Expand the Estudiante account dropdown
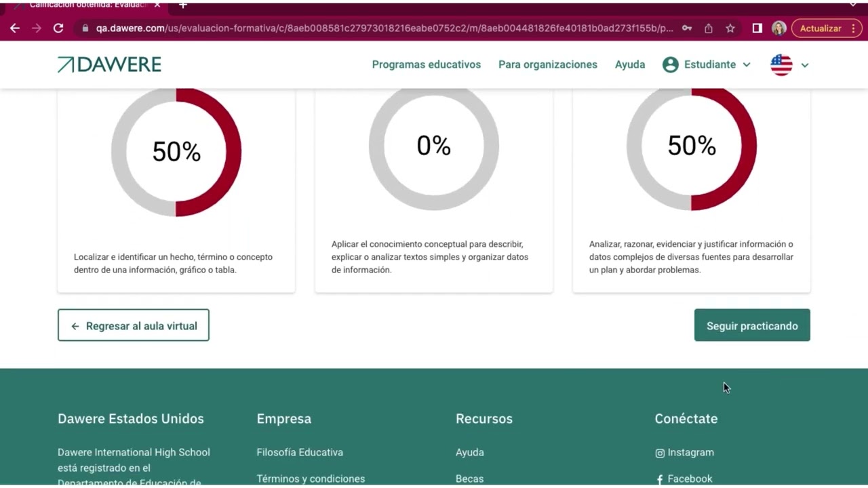 (747, 64)
